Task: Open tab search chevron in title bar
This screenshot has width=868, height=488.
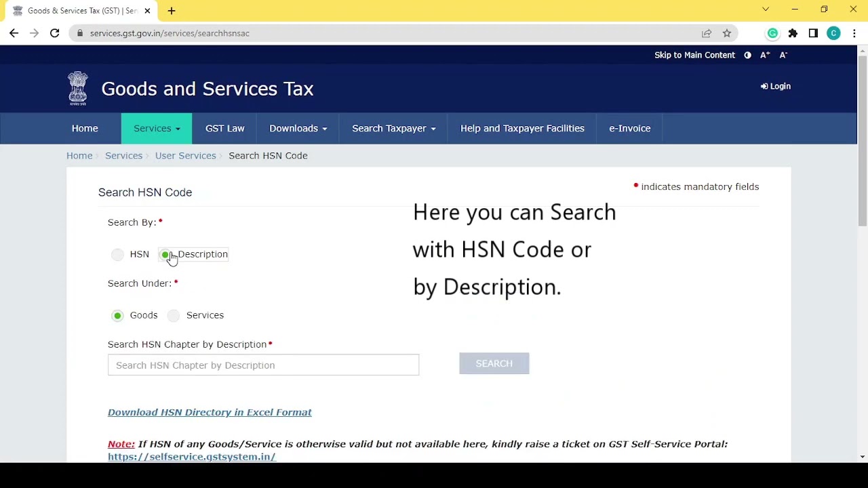Action: pyautogui.click(x=766, y=9)
